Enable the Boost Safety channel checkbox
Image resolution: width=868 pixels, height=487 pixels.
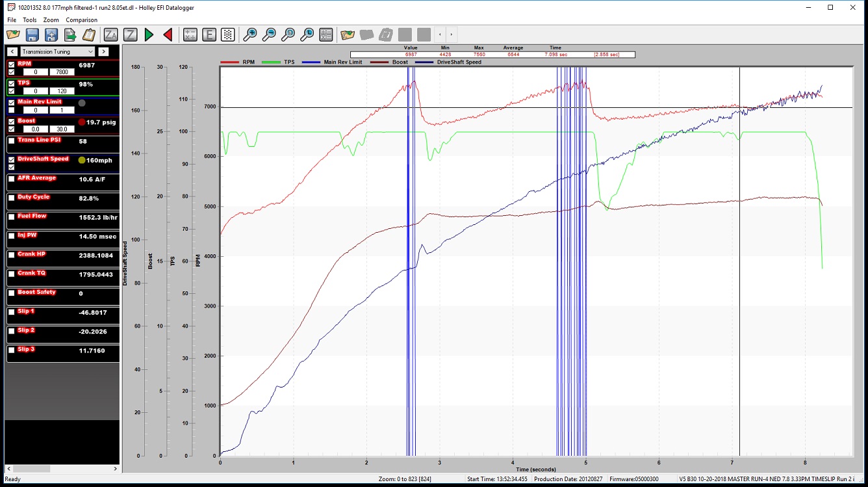click(12, 293)
